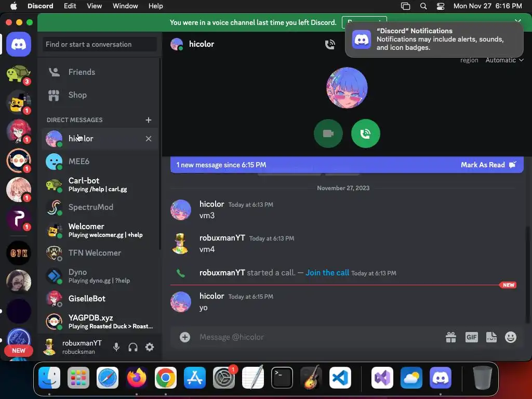Click the Message @hicolor input field
This screenshot has width=532, height=399.
tap(319, 337)
